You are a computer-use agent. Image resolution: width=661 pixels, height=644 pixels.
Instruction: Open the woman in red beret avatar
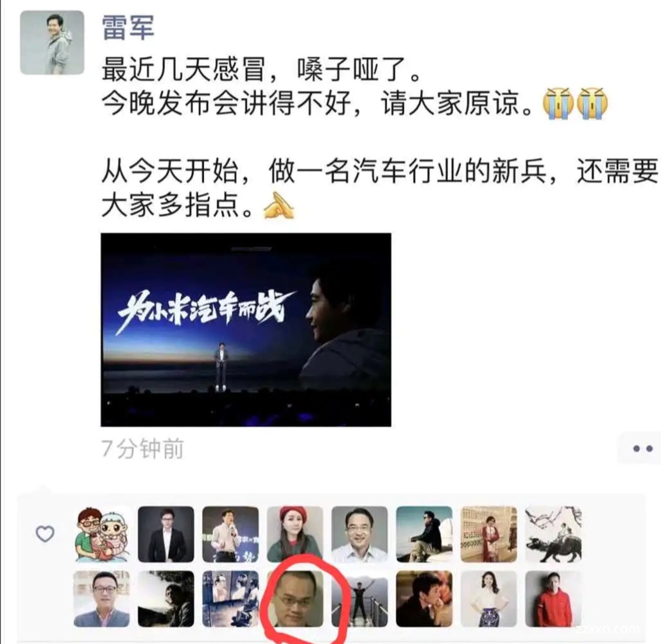[x=295, y=534]
